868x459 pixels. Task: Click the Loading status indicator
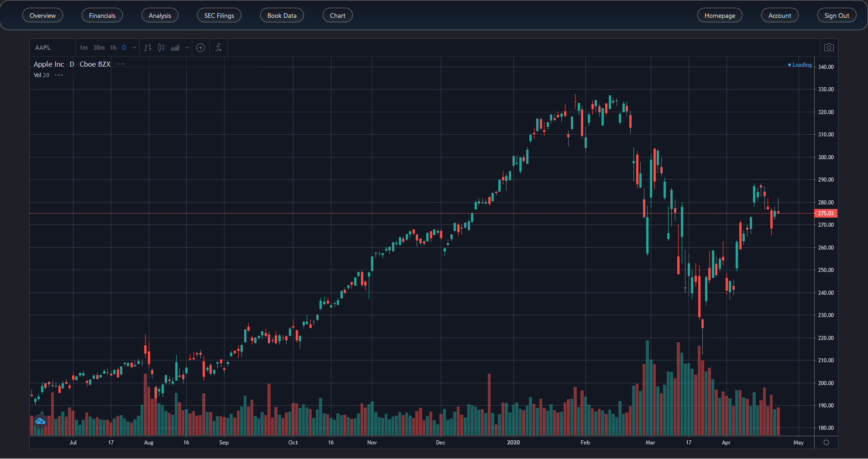(800, 65)
